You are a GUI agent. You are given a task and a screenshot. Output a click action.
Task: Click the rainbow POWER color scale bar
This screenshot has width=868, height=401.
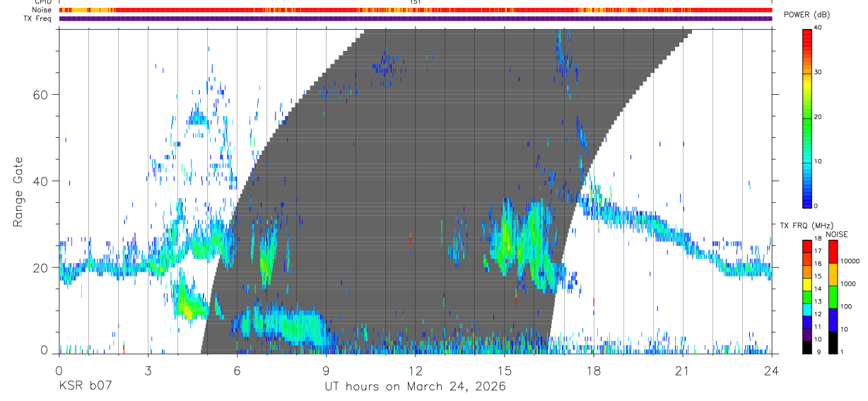tap(807, 117)
